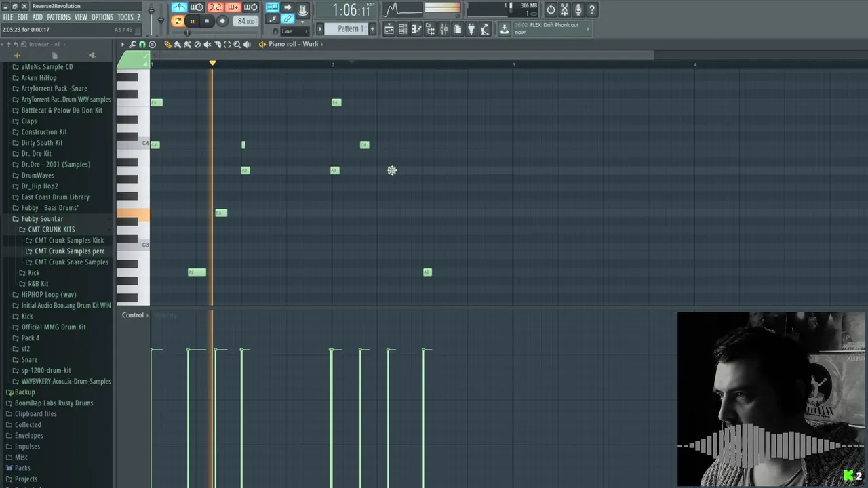
Task: Choose the Select marquee tool
Action: point(227,44)
